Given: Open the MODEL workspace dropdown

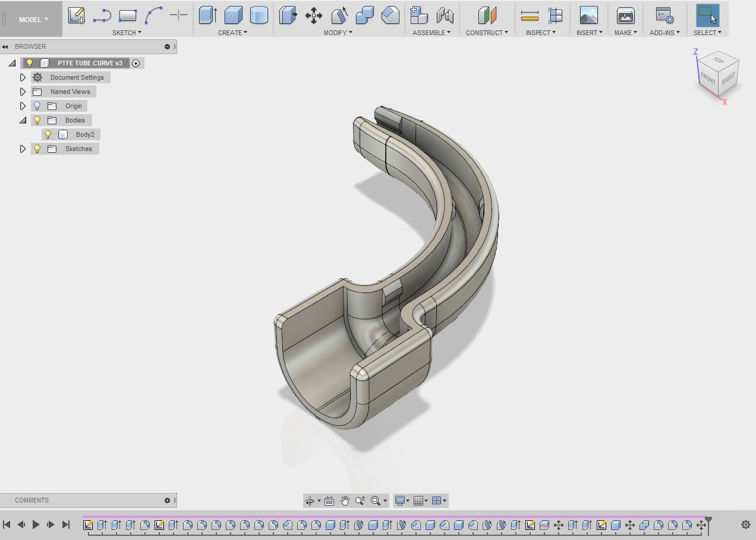Looking at the screenshot, I should click(33, 20).
